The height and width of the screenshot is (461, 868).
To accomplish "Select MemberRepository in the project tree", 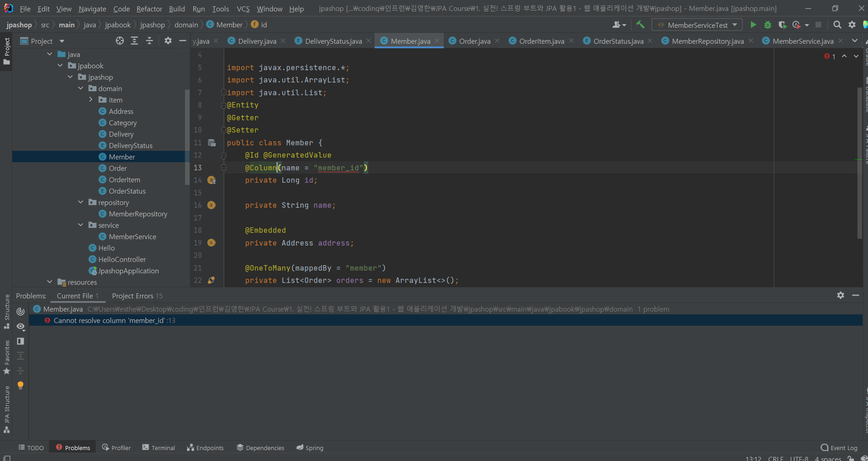I will 138,214.
